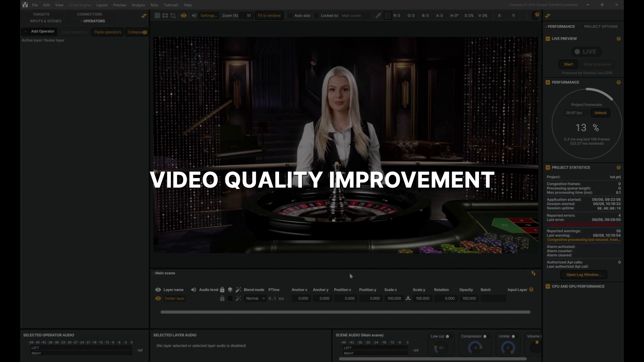
Task: Click the layer header eye icon
Action: [158, 290]
